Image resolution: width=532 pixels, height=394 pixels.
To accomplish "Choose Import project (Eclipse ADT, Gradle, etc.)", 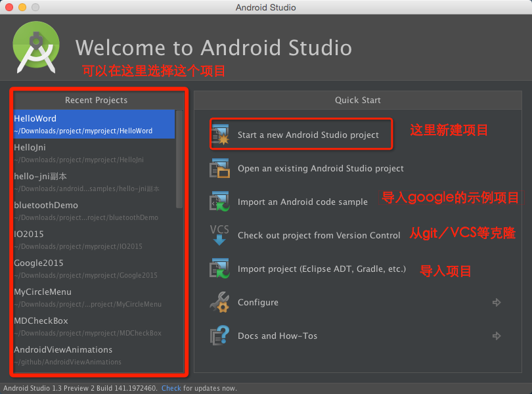I will (x=322, y=269).
